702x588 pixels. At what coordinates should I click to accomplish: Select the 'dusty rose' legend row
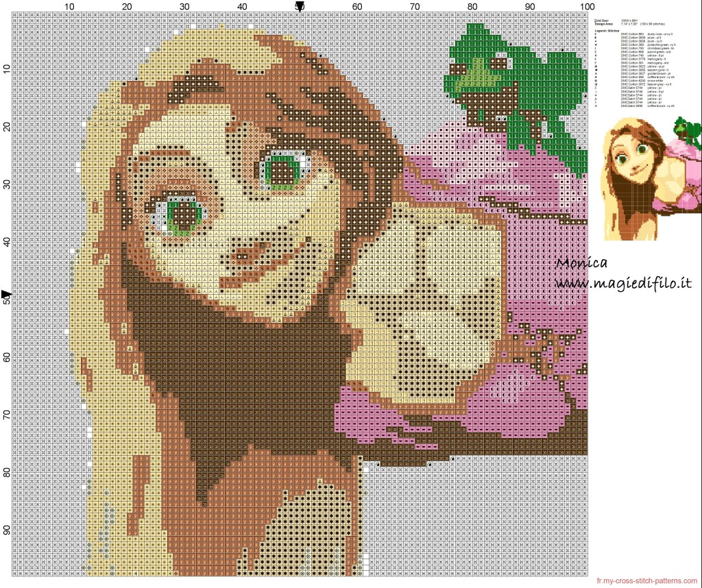tap(634, 34)
